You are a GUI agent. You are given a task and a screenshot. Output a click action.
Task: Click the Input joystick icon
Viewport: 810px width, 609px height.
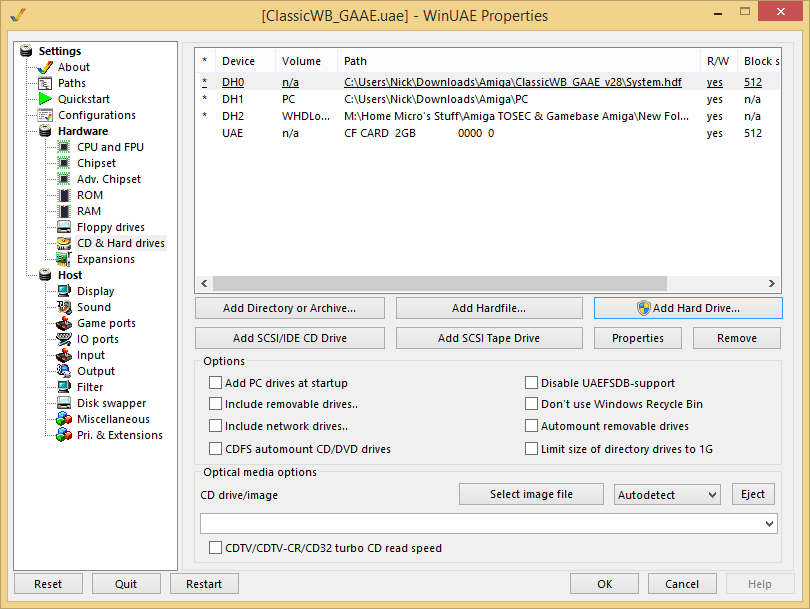click(x=64, y=355)
